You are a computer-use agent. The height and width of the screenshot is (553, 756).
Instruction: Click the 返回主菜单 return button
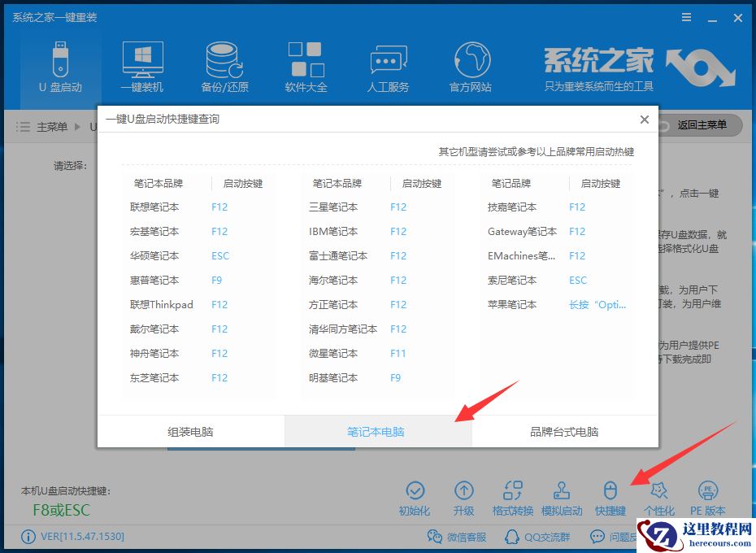700,125
